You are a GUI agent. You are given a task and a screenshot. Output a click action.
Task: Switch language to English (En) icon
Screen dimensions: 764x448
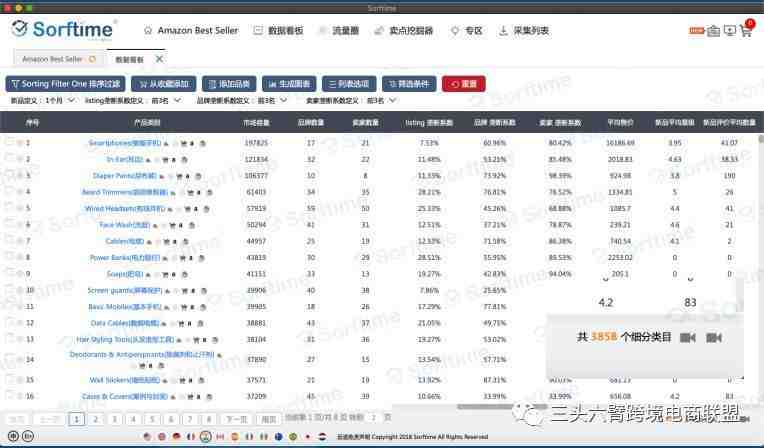click(28, 436)
